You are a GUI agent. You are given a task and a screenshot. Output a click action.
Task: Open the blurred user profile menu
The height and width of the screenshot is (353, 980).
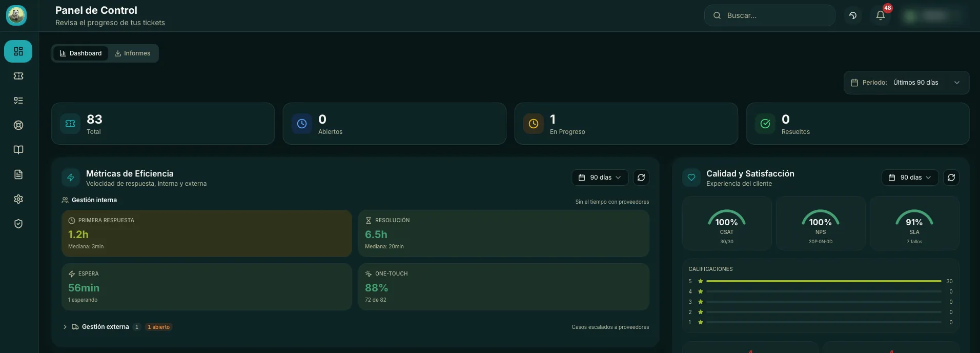(933, 15)
